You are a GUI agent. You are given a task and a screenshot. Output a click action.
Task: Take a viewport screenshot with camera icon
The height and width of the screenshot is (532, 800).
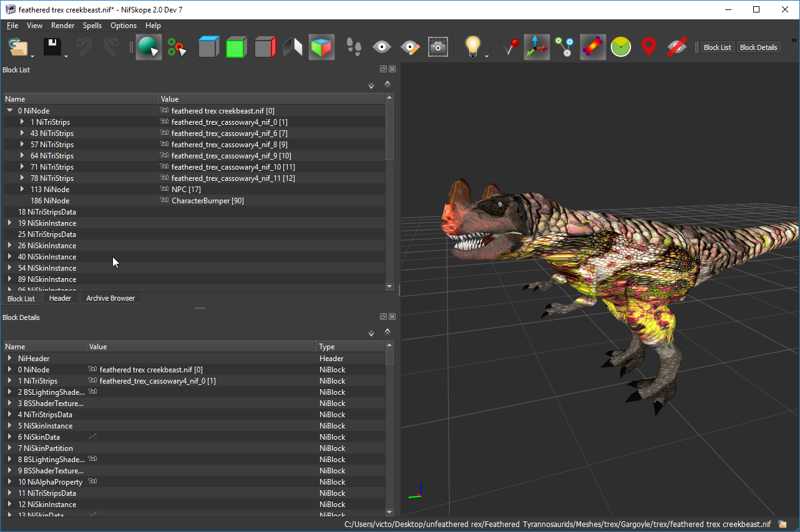[437, 47]
